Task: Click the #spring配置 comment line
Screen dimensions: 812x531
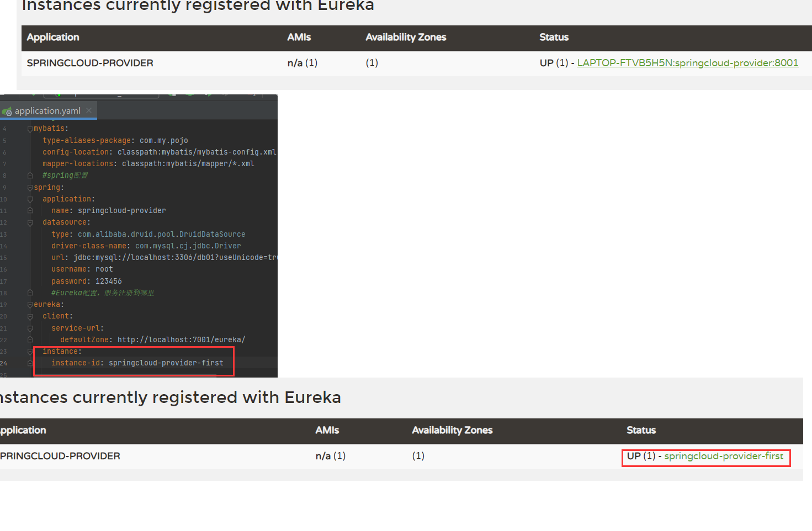Action: (65, 176)
